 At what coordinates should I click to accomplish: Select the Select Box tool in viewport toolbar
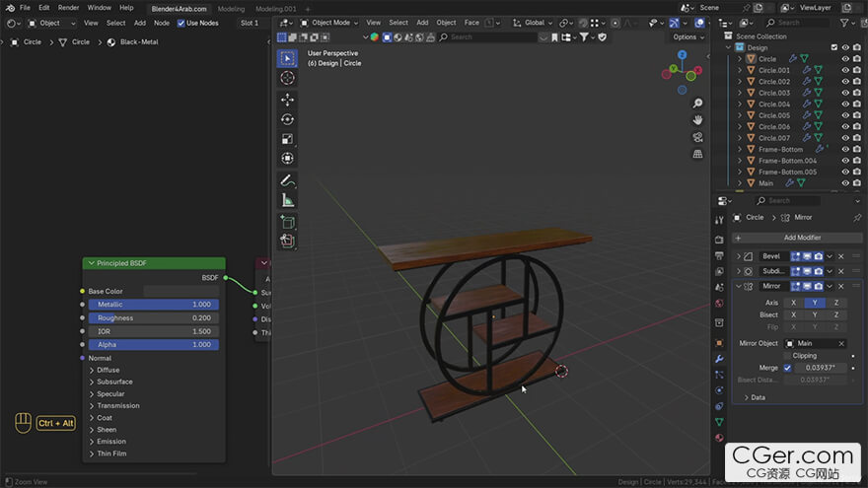pyautogui.click(x=287, y=58)
